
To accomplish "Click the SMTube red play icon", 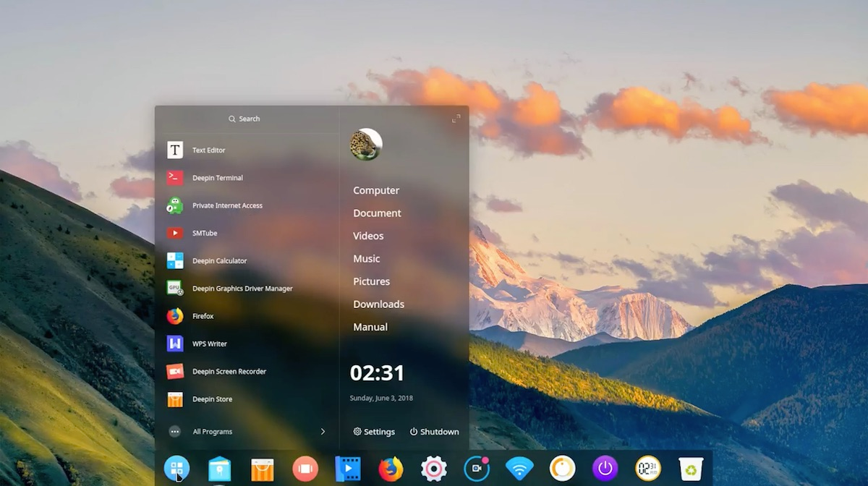I will 175,233.
